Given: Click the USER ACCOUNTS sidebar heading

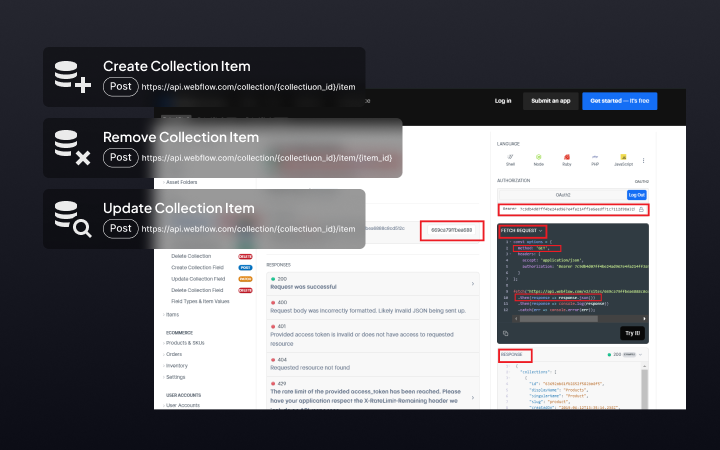Looking at the screenshot, I should pyautogui.click(x=184, y=395).
